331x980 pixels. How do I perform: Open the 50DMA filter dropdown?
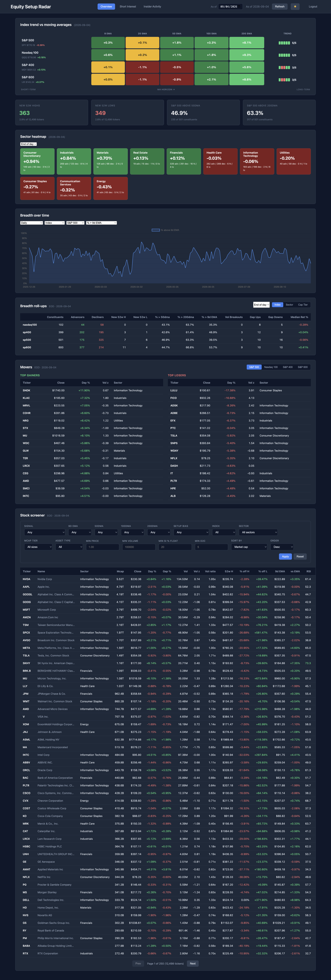click(106, 532)
